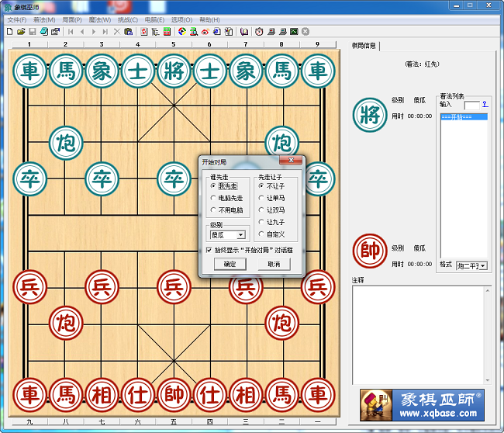The height and width of the screenshot is (433, 504).
Task: Select the 不用电脑 radio option
Action: coord(226,210)
